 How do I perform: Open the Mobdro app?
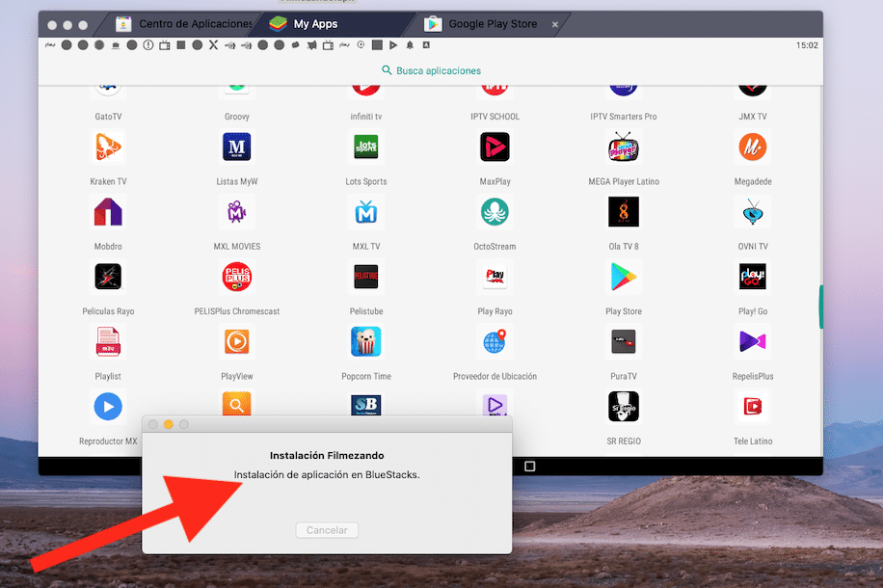click(108, 212)
